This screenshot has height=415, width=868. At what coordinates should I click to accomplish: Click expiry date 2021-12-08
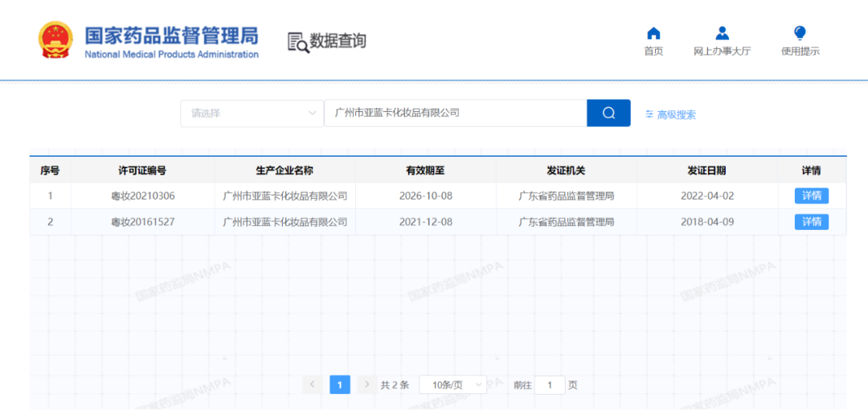coord(425,222)
